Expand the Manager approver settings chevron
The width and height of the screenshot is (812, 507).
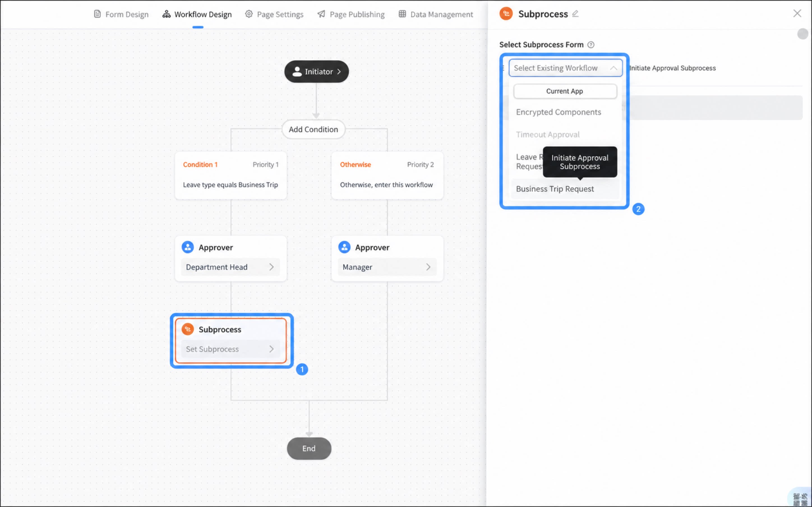[x=428, y=267]
